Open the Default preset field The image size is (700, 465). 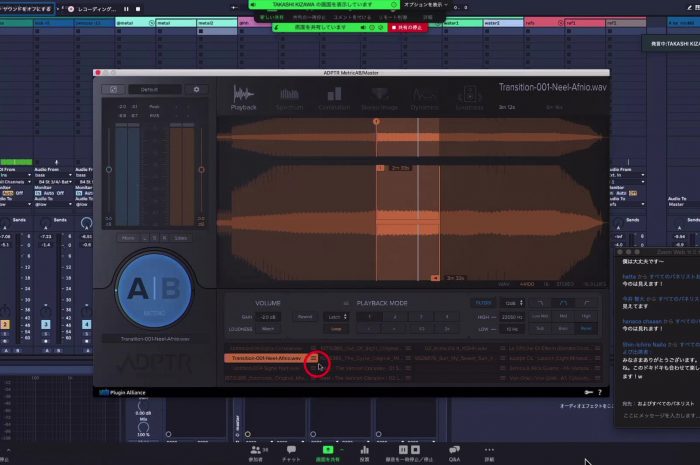154,90
